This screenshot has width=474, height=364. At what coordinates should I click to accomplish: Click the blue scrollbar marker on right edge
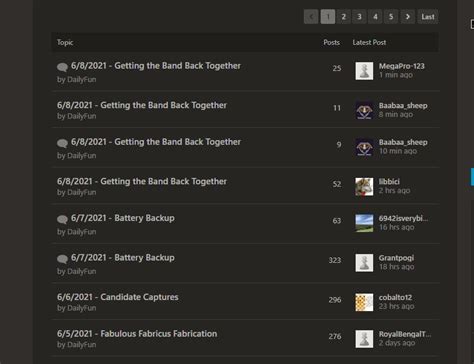coord(472,177)
